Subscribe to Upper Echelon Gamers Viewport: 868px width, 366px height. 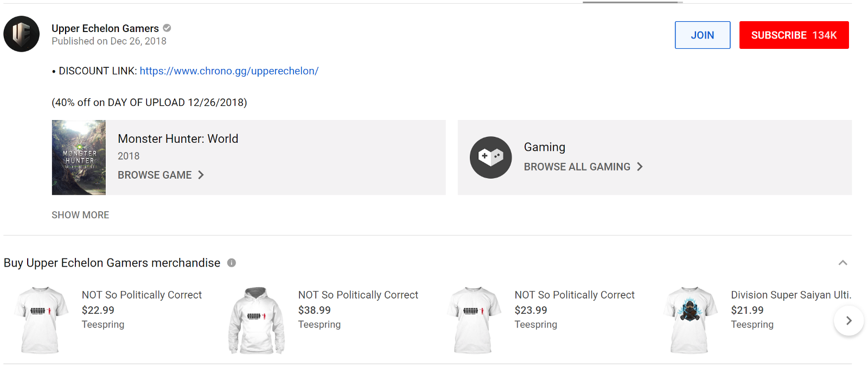pyautogui.click(x=794, y=35)
